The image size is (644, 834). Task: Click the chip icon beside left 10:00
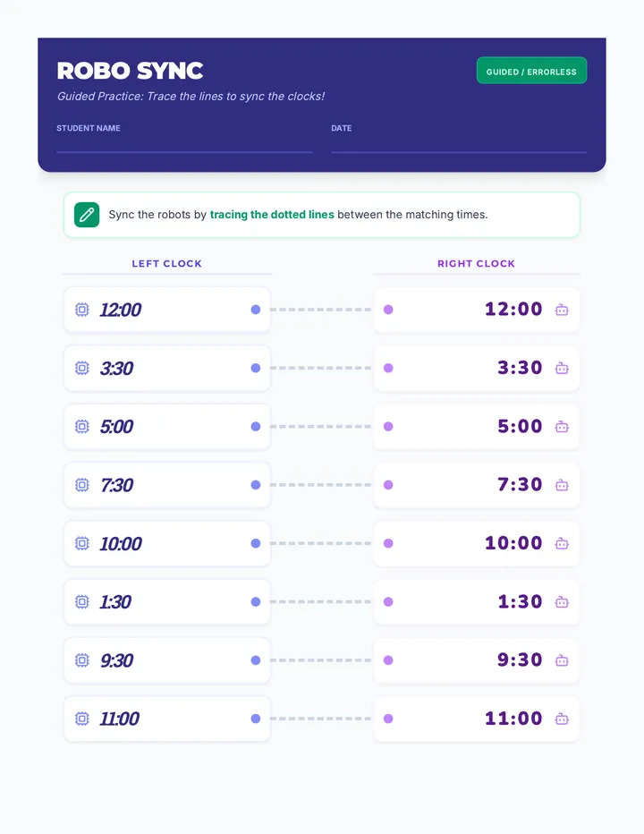82,543
